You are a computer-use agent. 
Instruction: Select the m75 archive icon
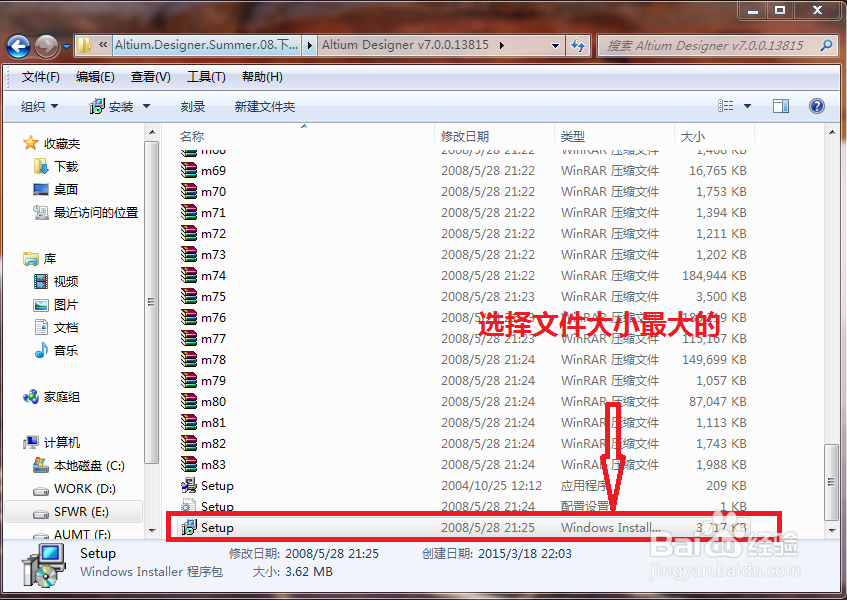point(189,296)
